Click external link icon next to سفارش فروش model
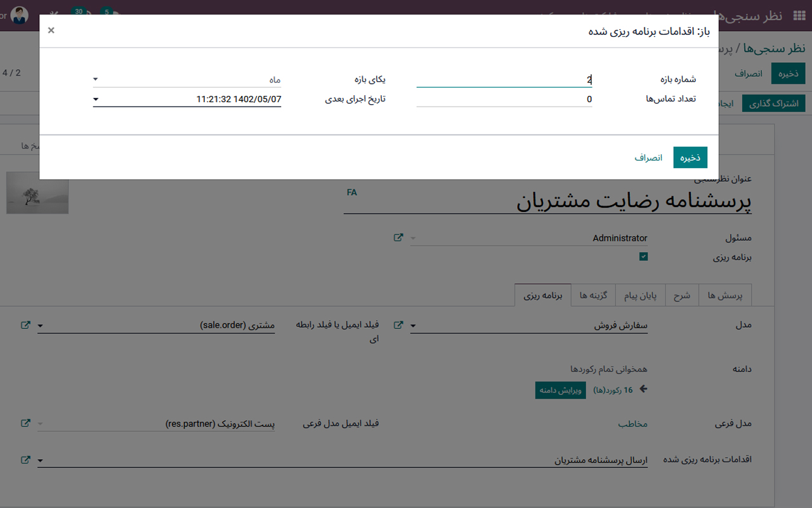This screenshot has height=508, width=812. click(398, 324)
